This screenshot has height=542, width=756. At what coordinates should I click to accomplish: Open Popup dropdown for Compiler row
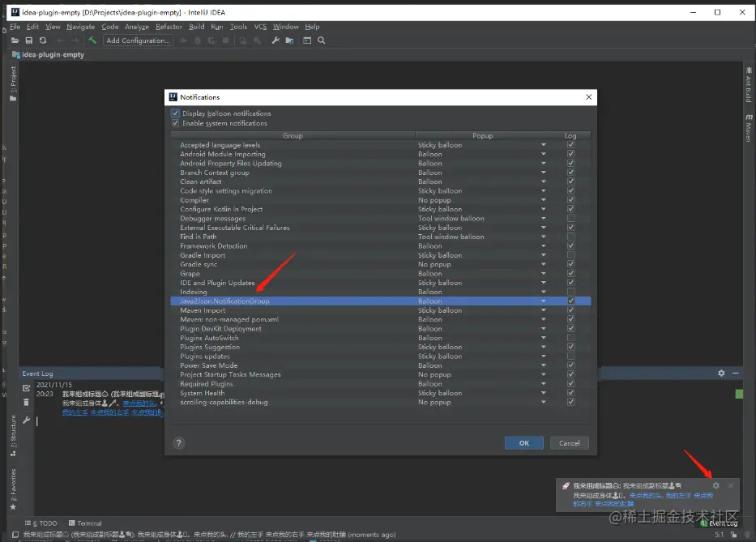click(x=544, y=200)
